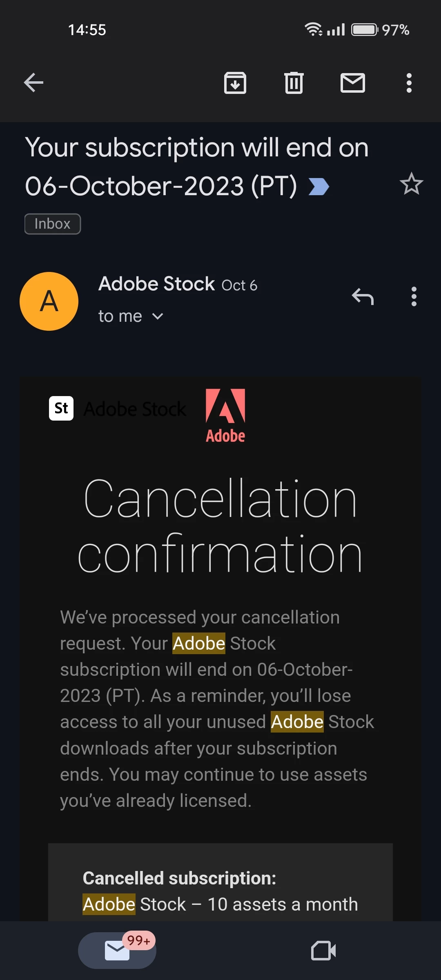Tap the Cancellation confirmation heading
Screen dimensions: 441x980
coord(220,526)
